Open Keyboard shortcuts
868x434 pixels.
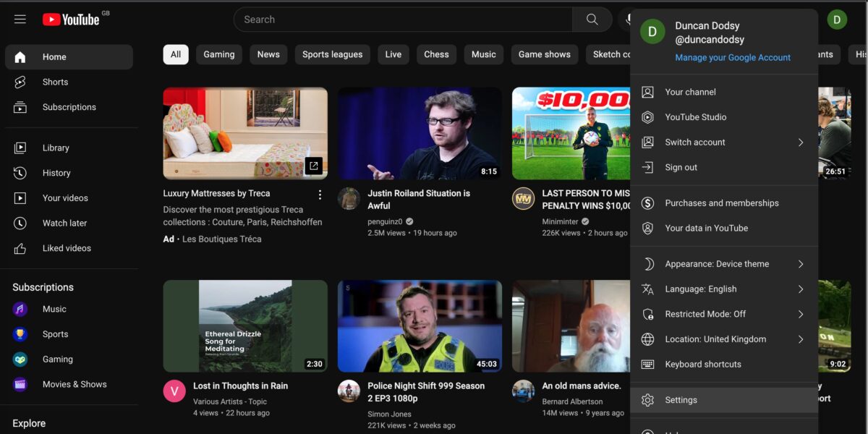point(724,365)
